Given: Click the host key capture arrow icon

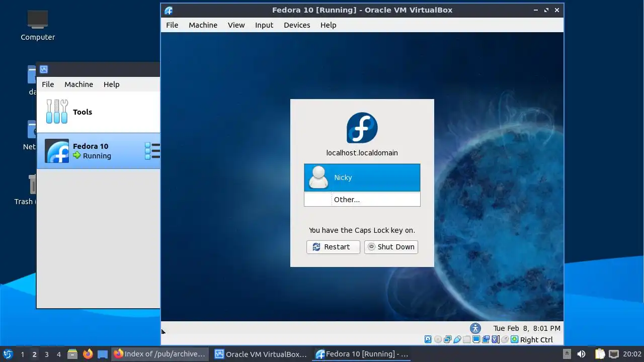Looking at the screenshot, I should tap(514, 339).
